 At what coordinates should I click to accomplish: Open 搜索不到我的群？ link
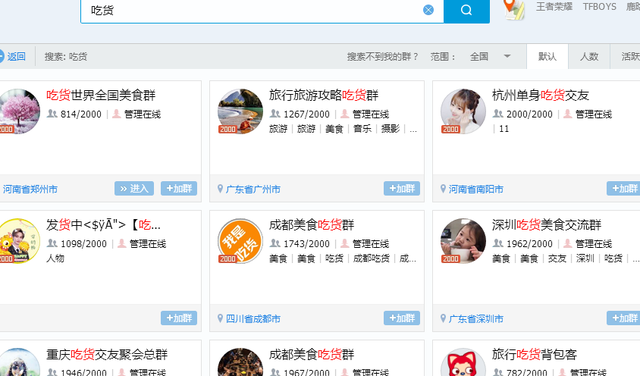[382, 56]
